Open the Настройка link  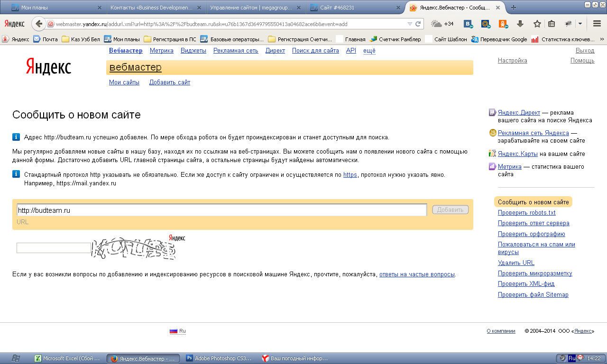coord(513,61)
